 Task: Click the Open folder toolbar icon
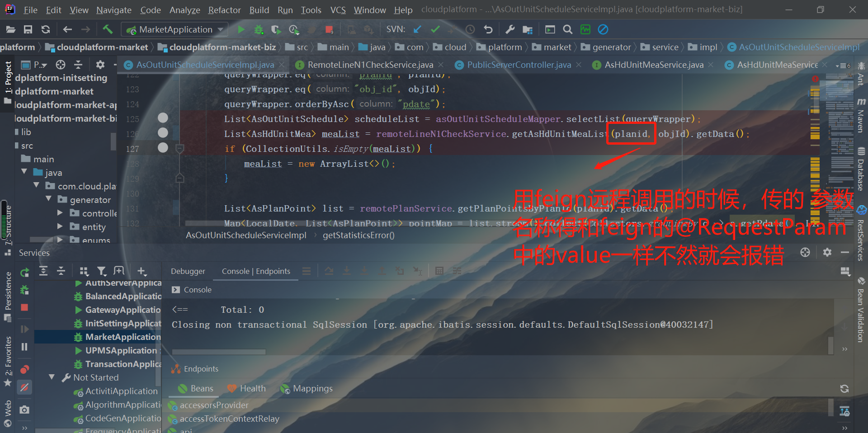pyautogui.click(x=10, y=29)
